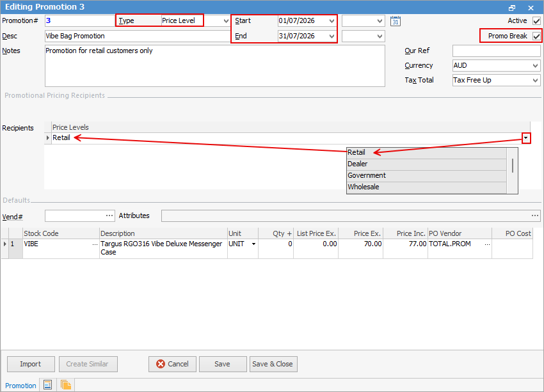Viewport: 544px width, 392px height.
Task: Restore down the Editing Promotion window
Action: click(512, 8)
